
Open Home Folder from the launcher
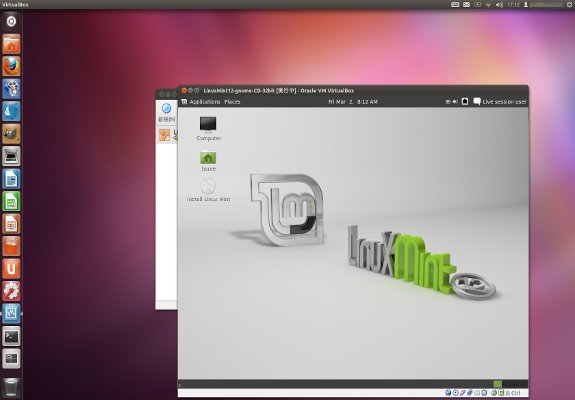tap(11, 44)
